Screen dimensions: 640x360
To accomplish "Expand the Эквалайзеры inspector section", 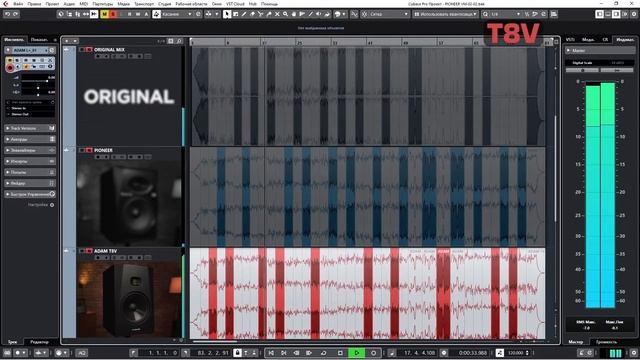I will pyautogui.click(x=30, y=150).
